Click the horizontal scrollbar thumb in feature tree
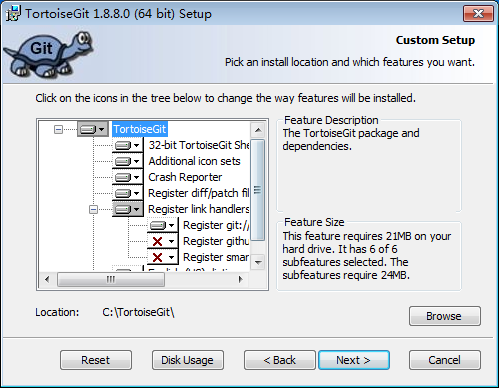Screen dimensions: 499x388 pos(111,279)
